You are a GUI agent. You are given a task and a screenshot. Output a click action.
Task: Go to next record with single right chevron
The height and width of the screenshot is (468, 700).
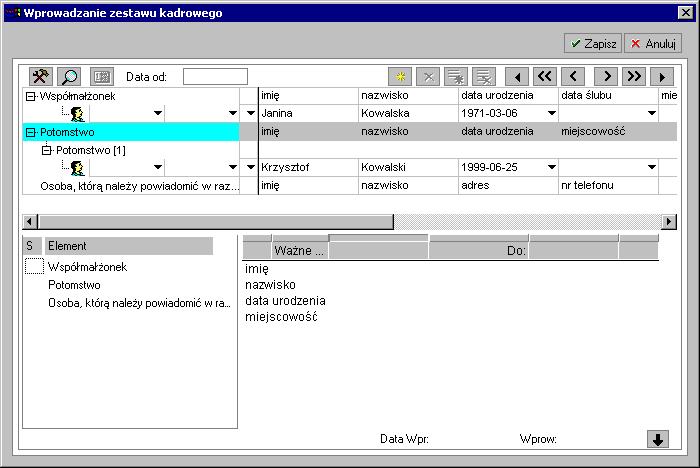click(606, 77)
